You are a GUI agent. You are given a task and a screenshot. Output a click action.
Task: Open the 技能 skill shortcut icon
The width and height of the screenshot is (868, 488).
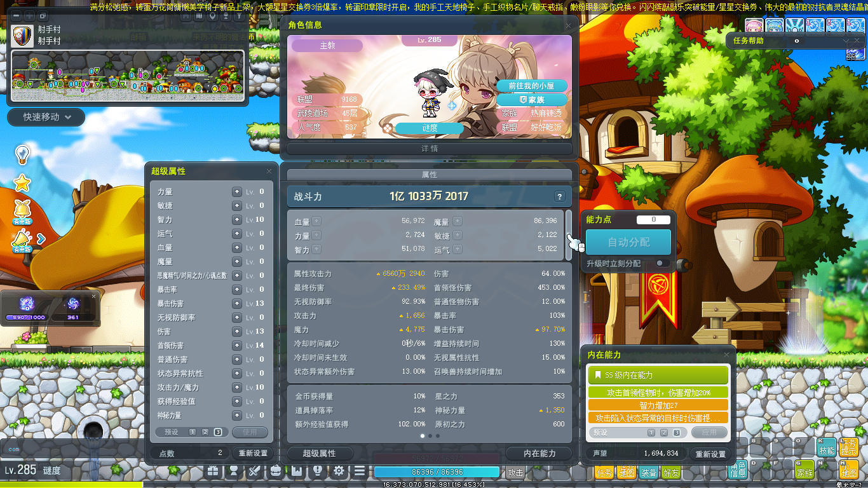coord(827,447)
